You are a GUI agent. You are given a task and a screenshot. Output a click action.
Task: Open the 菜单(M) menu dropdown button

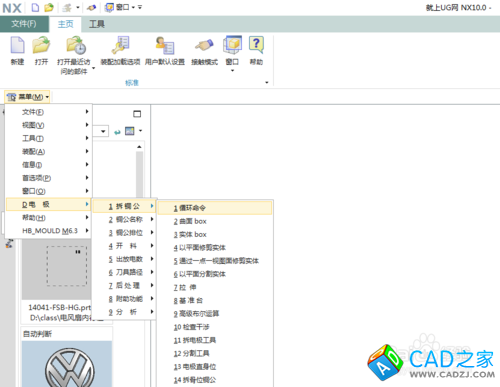(27, 97)
